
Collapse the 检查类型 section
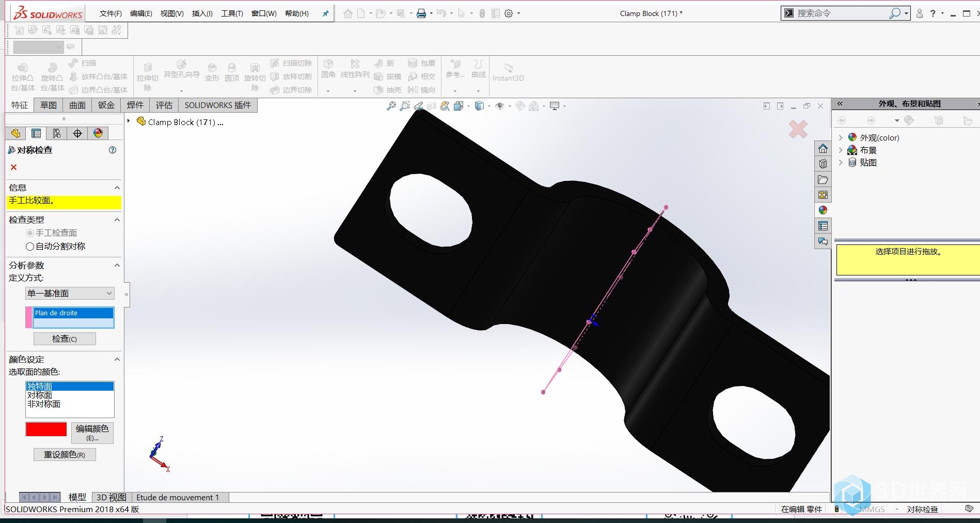(117, 220)
